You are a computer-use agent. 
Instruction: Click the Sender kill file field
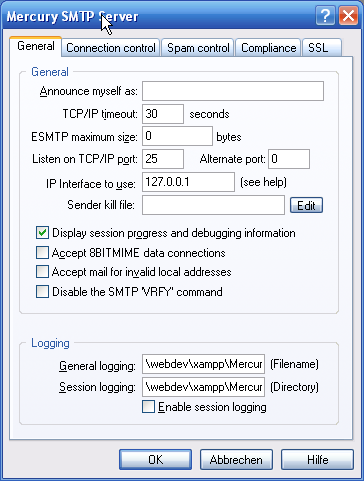213,205
